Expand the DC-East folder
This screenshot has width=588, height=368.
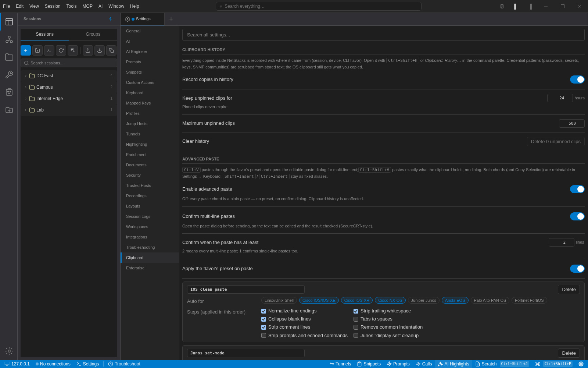69,76
